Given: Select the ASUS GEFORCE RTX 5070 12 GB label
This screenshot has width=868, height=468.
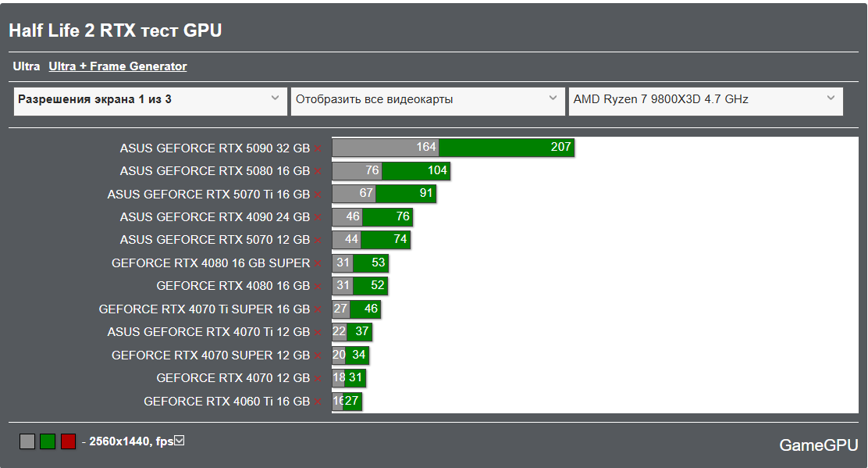Looking at the screenshot, I should tap(215, 240).
